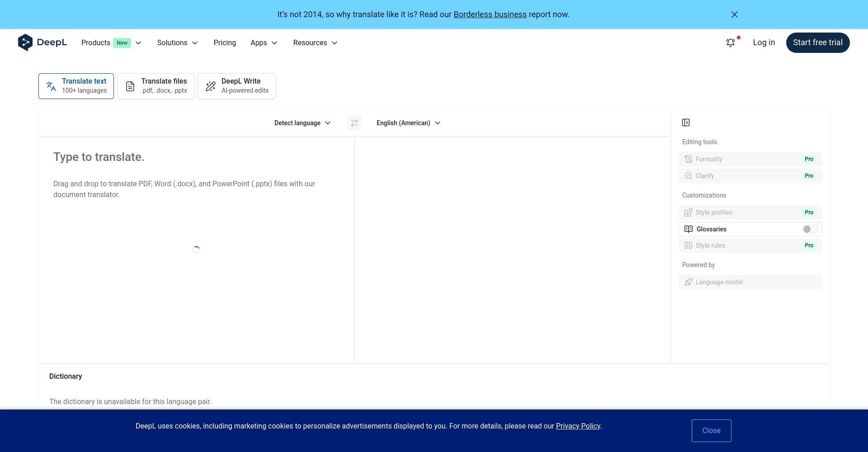The image size is (868, 452).
Task: Click the DeepL logo icon
Action: (25, 42)
